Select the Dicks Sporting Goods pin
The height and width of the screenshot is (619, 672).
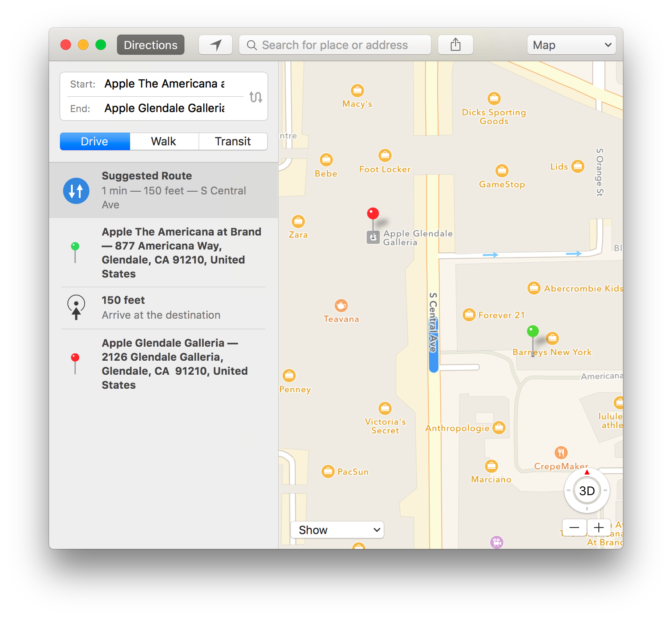494,98
